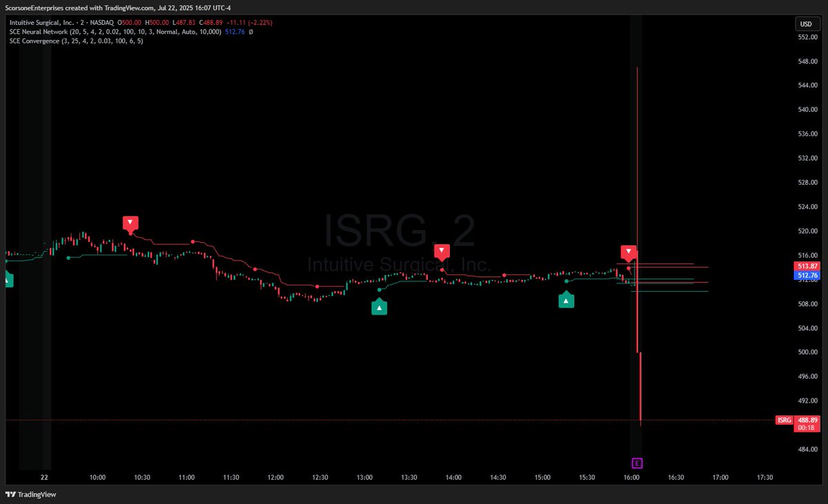The image size is (828, 504).
Task: Select the green buy signal near 15:15
Action: pos(566,300)
